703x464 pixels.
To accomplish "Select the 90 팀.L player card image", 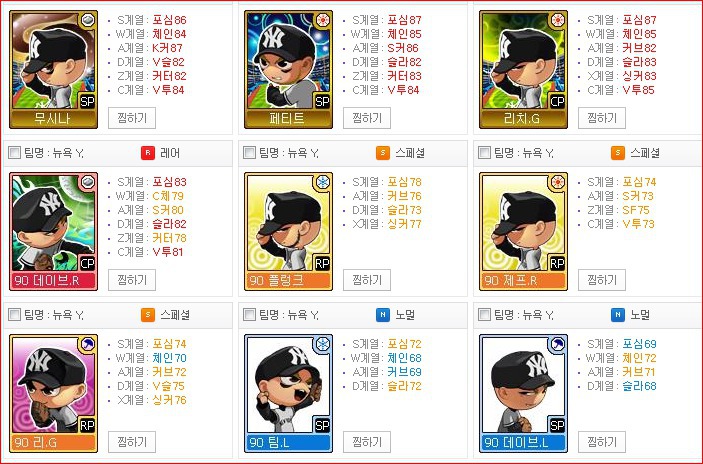I will (288, 393).
